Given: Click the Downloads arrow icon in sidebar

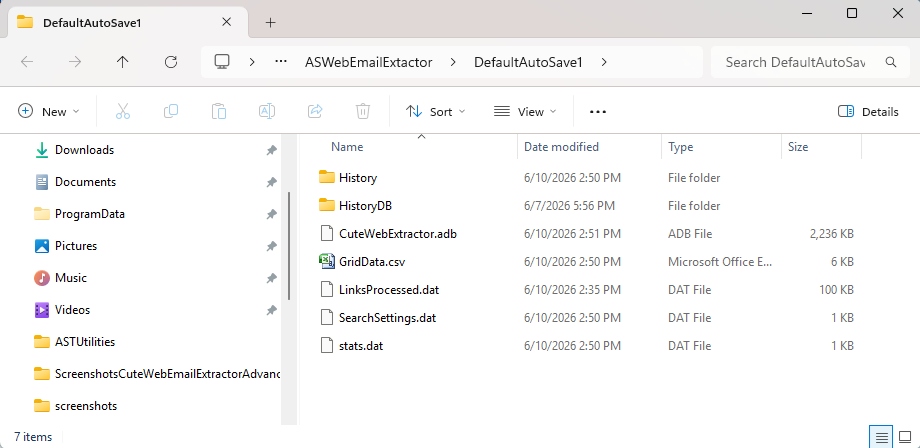Looking at the screenshot, I should pyautogui.click(x=42, y=150).
